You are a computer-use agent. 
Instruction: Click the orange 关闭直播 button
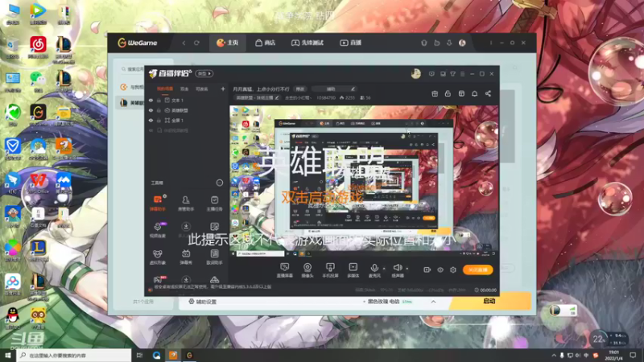click(x=477, y=269)
